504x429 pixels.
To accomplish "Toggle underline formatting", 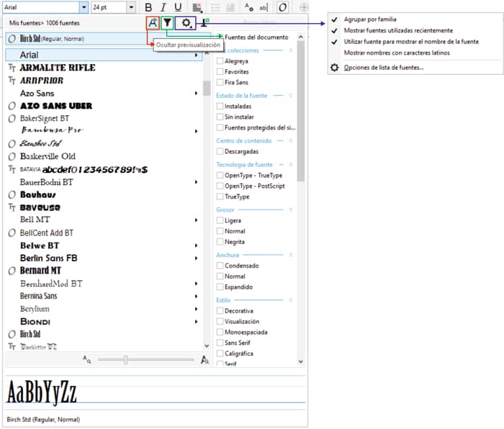I will point(178,7).
